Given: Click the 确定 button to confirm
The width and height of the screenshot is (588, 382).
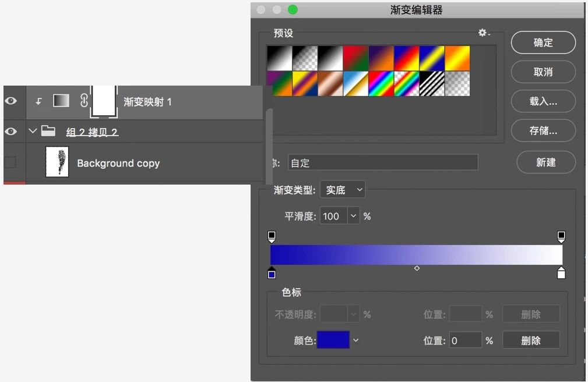Looking at the screenshot, I should pyautogui.click(x=543, y=43).
